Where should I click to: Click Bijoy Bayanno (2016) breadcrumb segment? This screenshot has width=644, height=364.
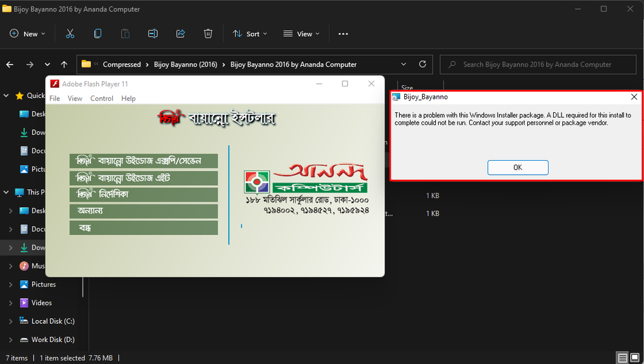186,65
